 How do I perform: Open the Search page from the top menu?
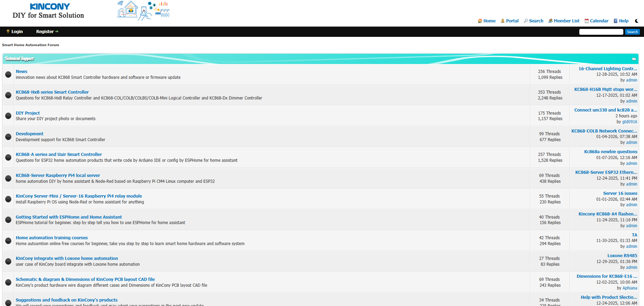coord(536,21)
